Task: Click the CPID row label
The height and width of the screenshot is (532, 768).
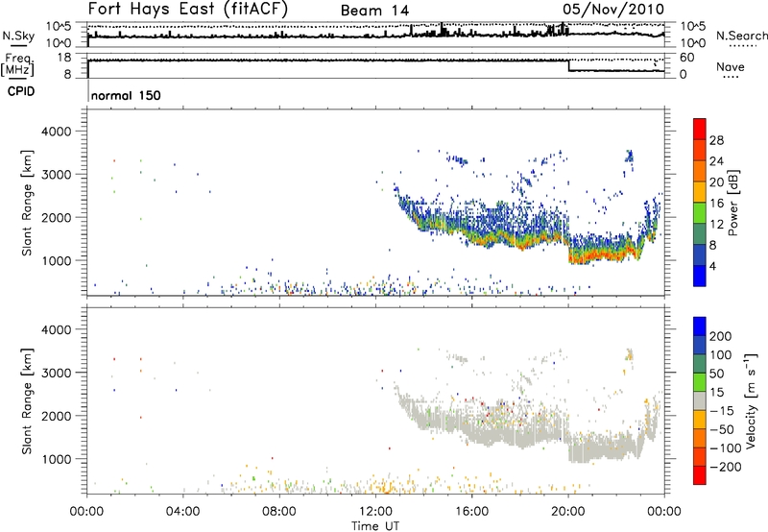Action: tap(21, 91)
